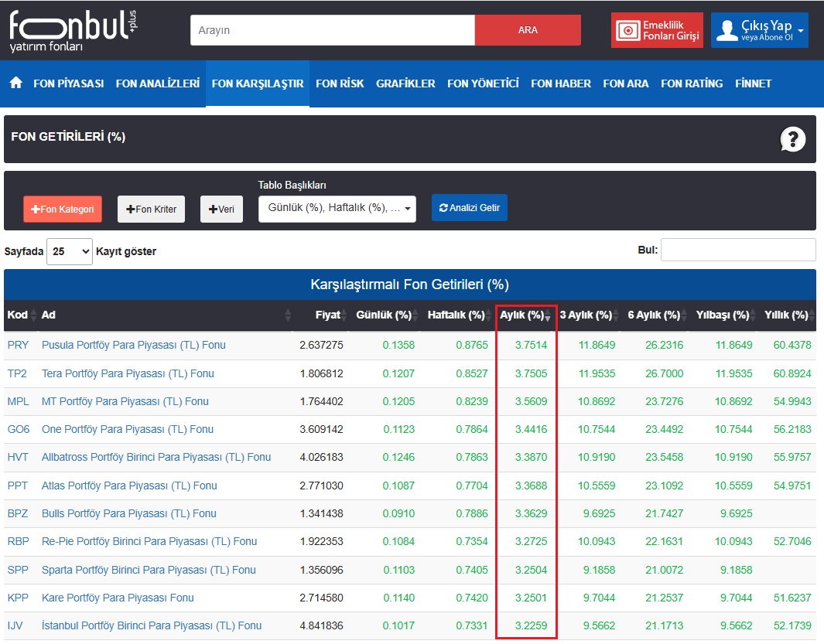Click the +Fon Kategori button
The image size is (824, 644).
[x=63, y=209]
